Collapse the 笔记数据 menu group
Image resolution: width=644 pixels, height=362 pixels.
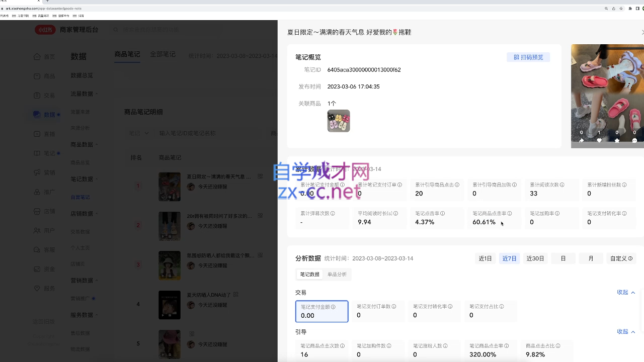pyautogui.click(x=97, y=179)
